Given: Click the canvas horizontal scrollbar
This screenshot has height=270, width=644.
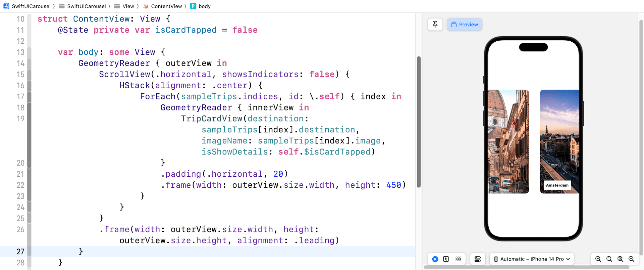Looking at the screenshot, I should pyautogui.click(x=527, y=267).
